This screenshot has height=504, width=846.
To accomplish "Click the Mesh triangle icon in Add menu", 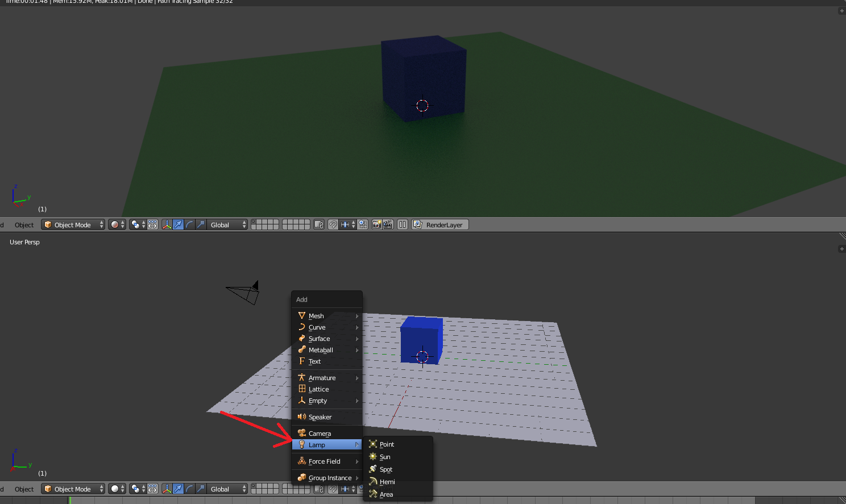I will (302, 315).
